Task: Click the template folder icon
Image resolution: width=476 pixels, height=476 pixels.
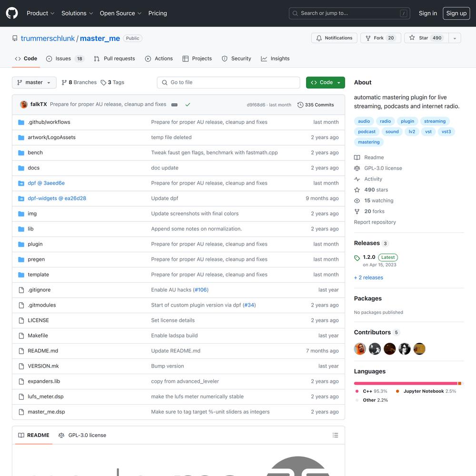Action: tap(21, 275)
